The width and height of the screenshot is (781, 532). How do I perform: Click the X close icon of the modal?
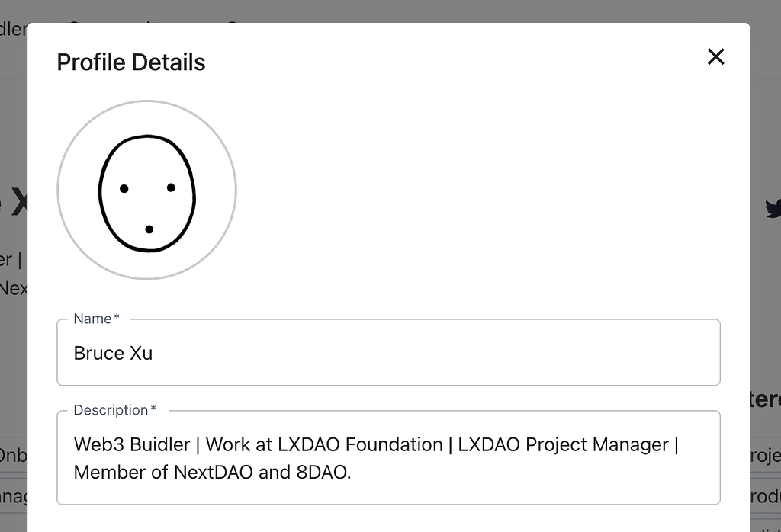click(x=715, y=56)
